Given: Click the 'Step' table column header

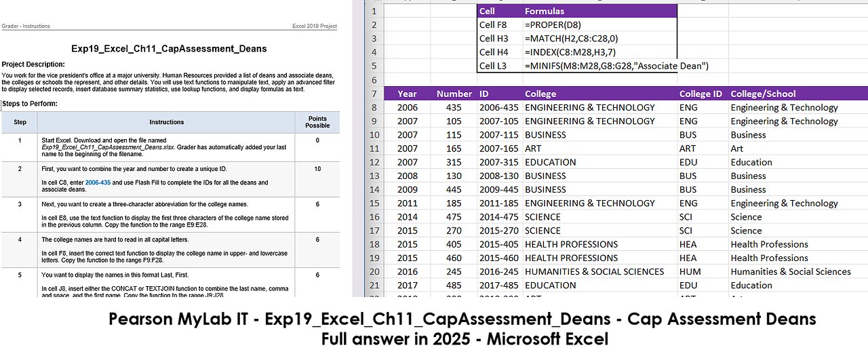Looking at the screenshot, I should (20, 122).
